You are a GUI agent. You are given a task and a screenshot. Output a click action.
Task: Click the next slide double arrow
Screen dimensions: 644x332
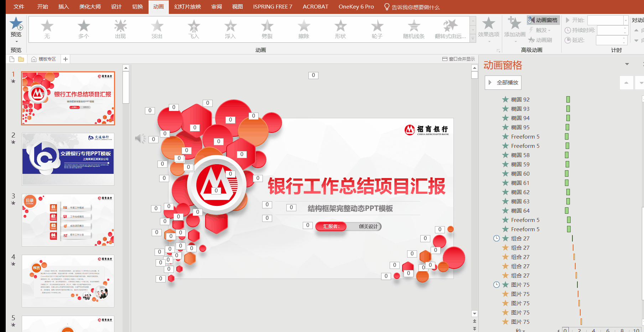click(474, 328)
